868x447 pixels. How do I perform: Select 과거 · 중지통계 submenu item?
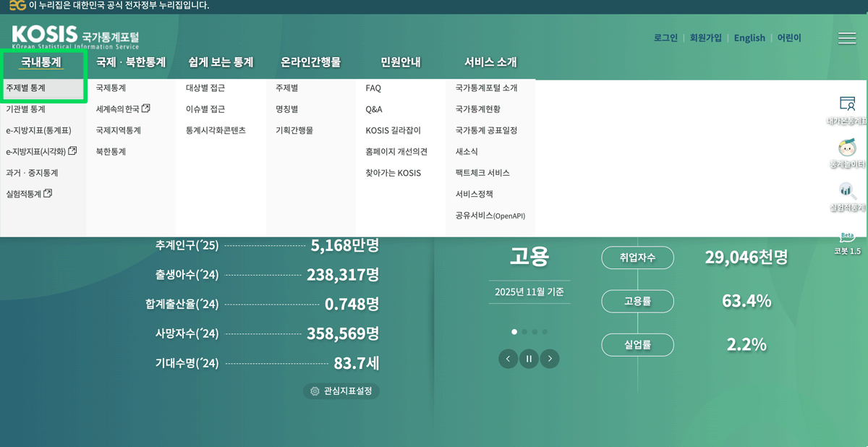click(x=32, y=173)
